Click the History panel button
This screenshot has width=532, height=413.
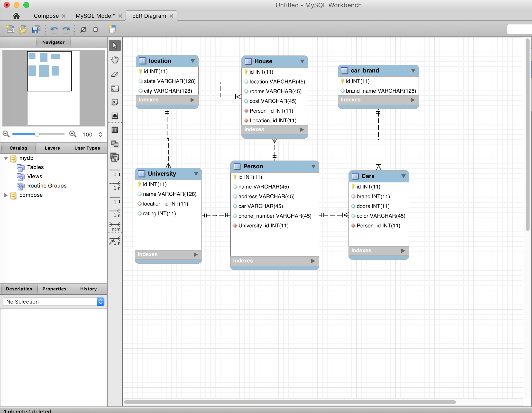pos(88,289)
